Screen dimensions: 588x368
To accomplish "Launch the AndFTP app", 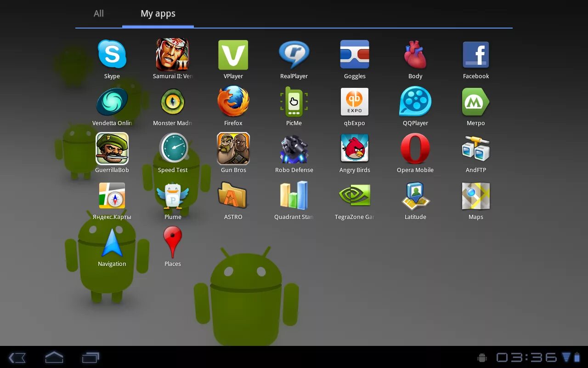I will tap(476, 149).
